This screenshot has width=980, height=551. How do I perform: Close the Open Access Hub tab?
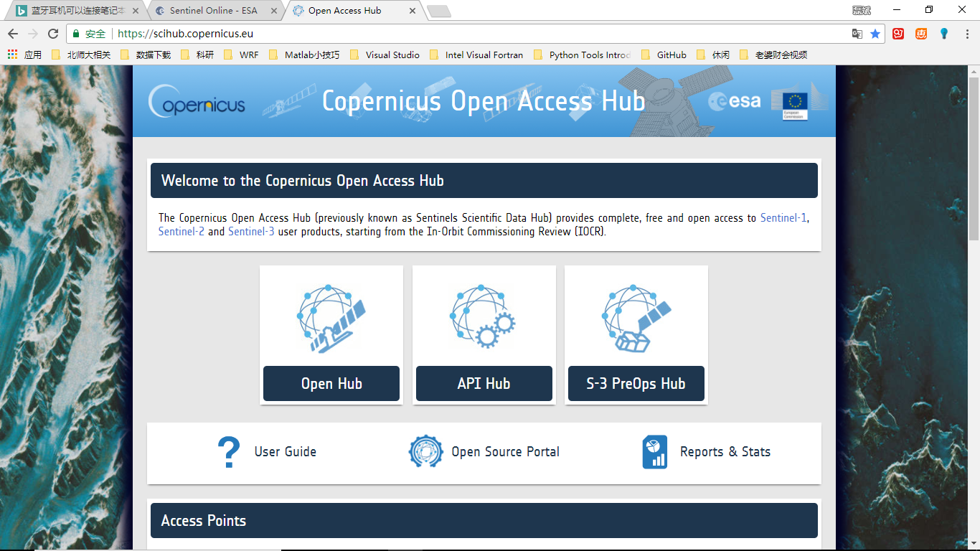pyautogui.click(x=411, y=11)
